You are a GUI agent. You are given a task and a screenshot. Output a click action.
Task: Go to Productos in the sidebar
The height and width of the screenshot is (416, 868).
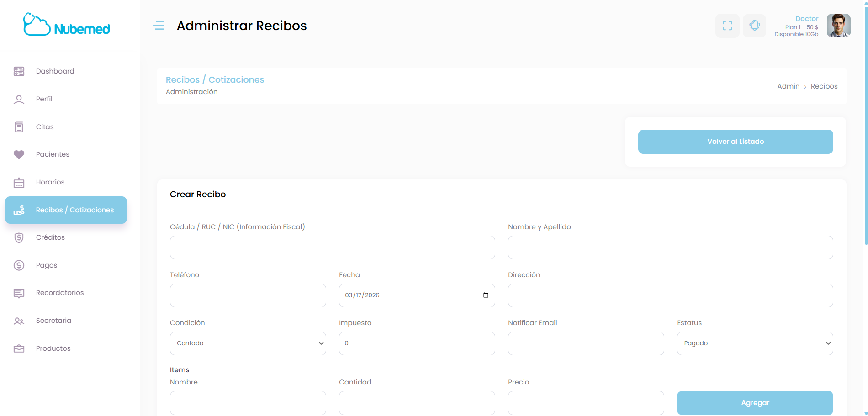(53, 348)
